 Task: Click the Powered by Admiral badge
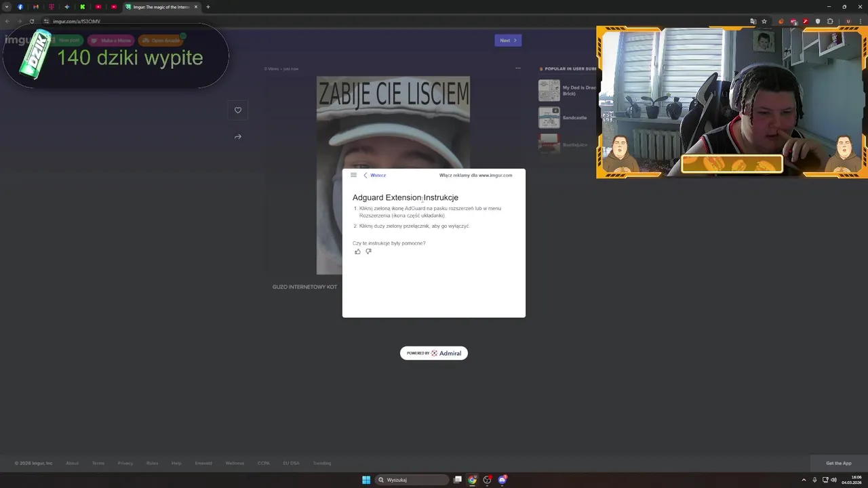[434, 353]
